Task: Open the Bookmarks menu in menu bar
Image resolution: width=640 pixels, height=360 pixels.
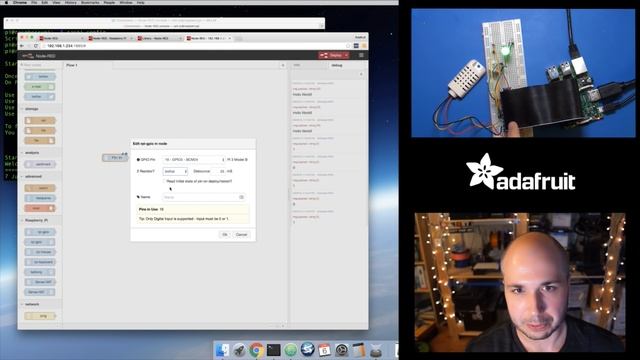Action: pos(90,2)
